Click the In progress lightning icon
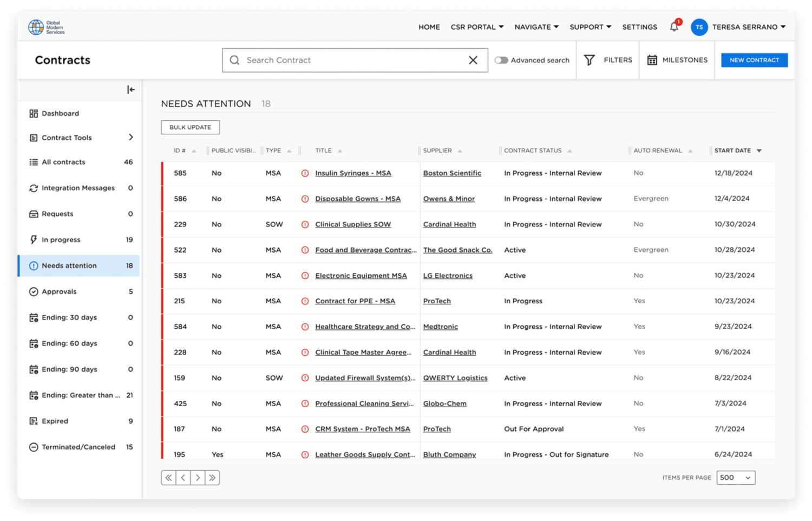812x521 pixels. (34, 239)
